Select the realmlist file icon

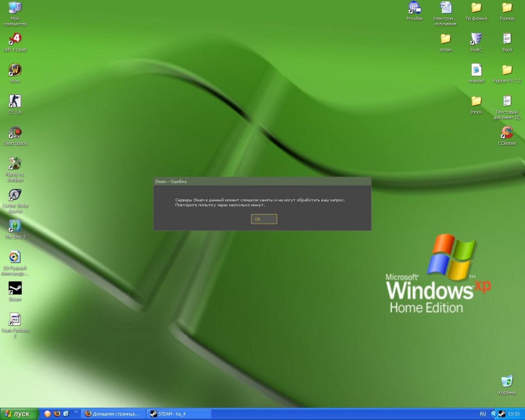click(476, 73)
